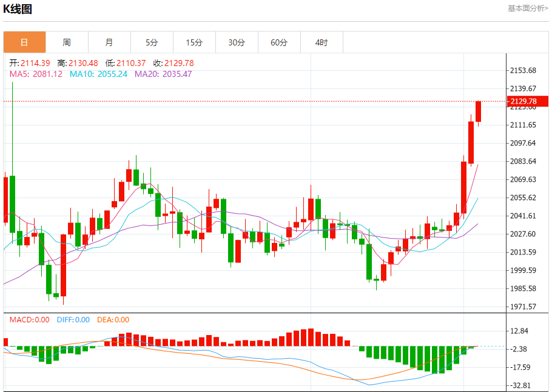Open the 4时 interval tab
This screenshot has height=392, width=552.
[321, 42]
